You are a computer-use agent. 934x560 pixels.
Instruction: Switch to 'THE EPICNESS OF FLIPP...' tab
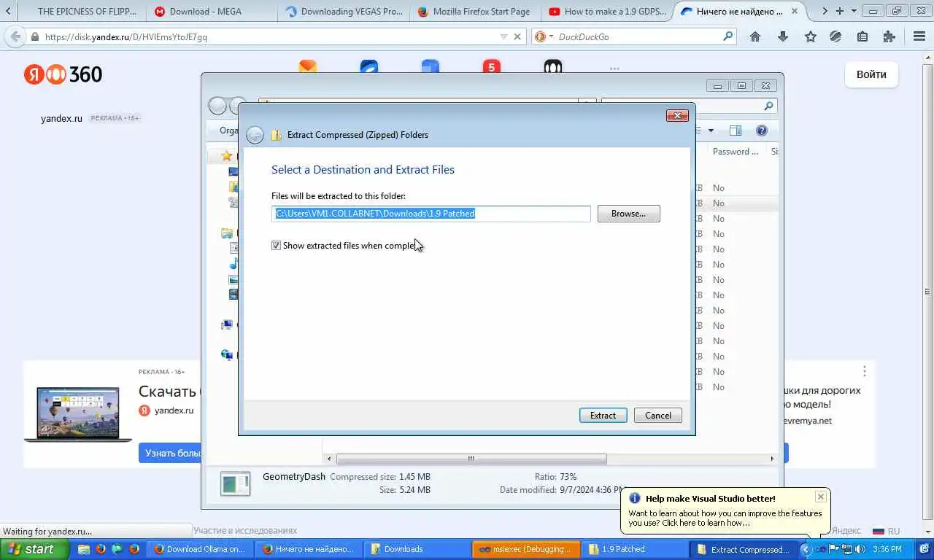pos(87,12)
